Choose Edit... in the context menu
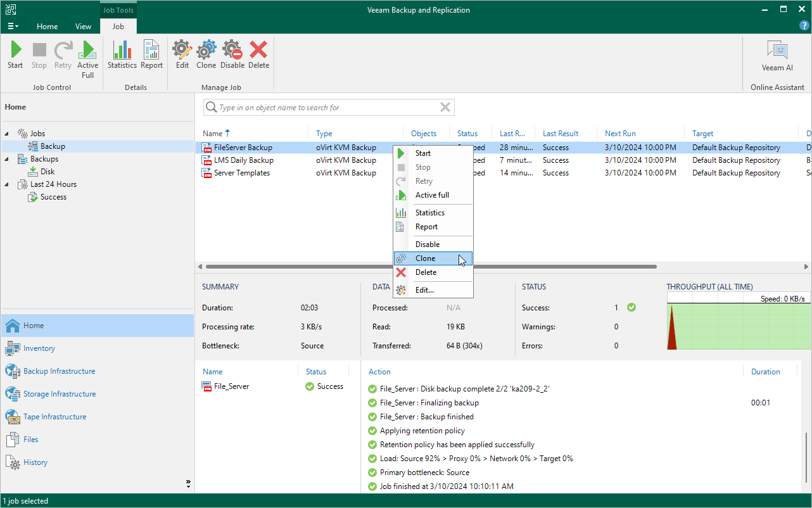Viewport: 812px width, 508px height. coord(433,290)
